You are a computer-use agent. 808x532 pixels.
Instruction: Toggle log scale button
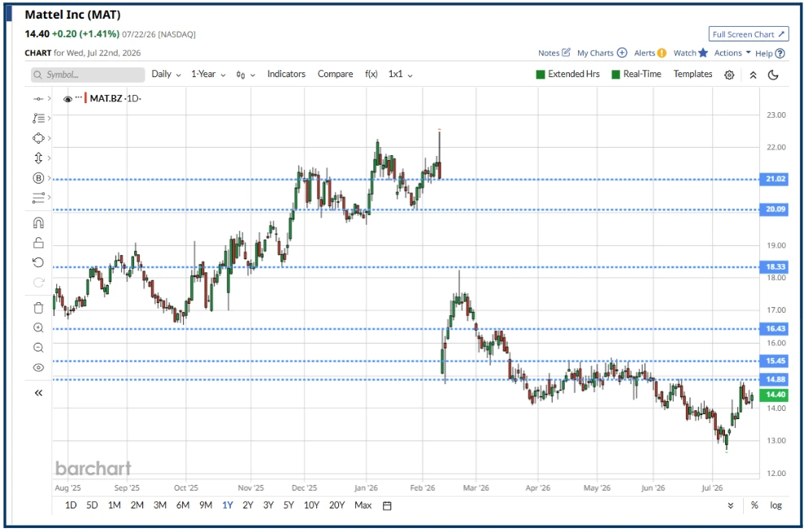(x=776, y=506)
